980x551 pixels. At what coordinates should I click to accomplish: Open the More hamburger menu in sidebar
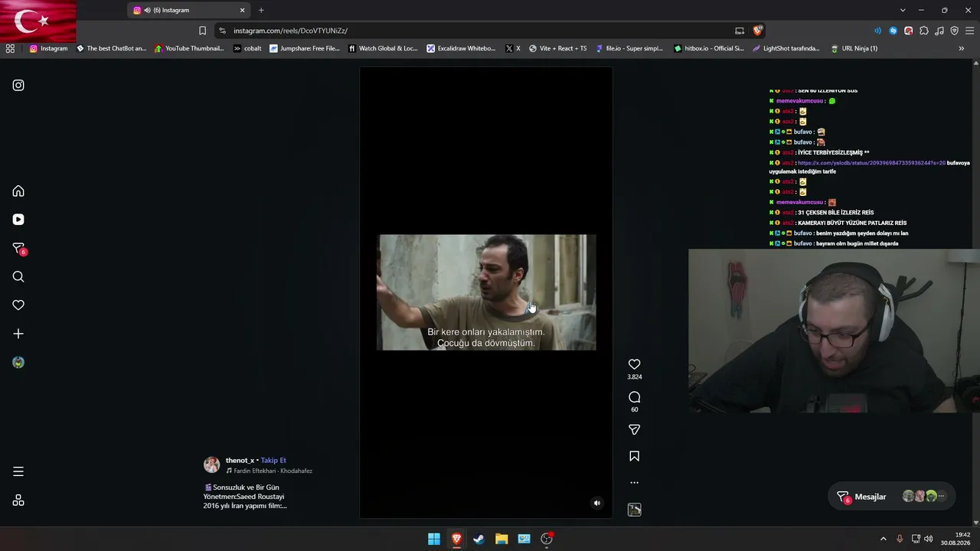pyautogui.click(x=18, y=471)
